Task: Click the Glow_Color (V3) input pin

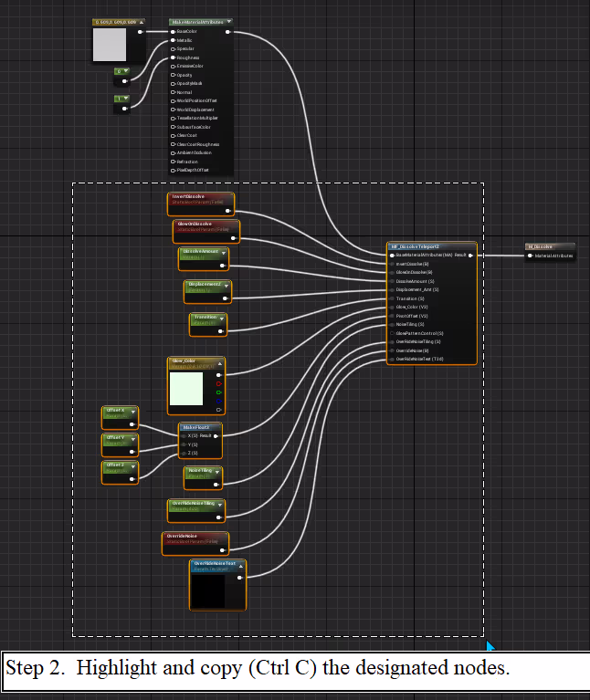Action: (x=392, y=308)
